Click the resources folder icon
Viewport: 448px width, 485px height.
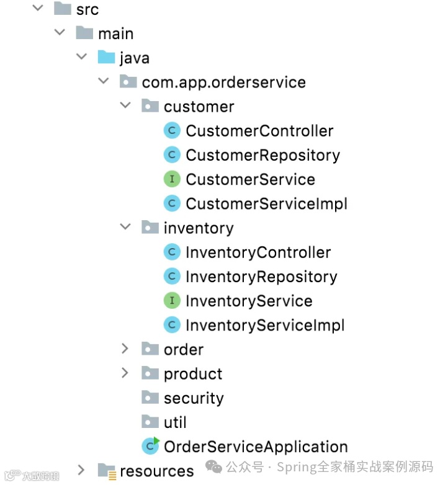tap(106, 471)
